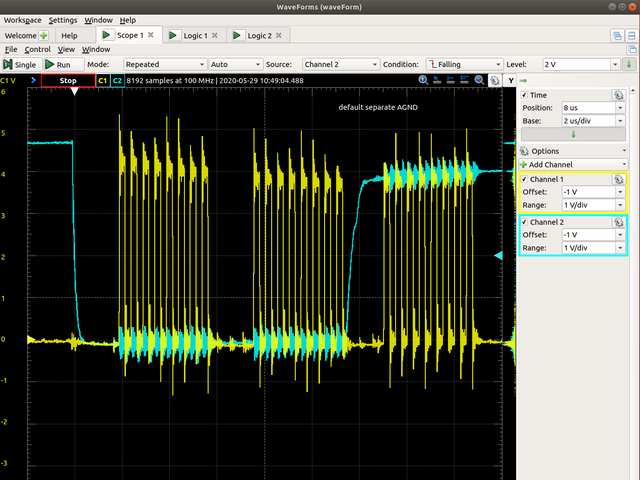Toggle the Y cursors button

511,80
